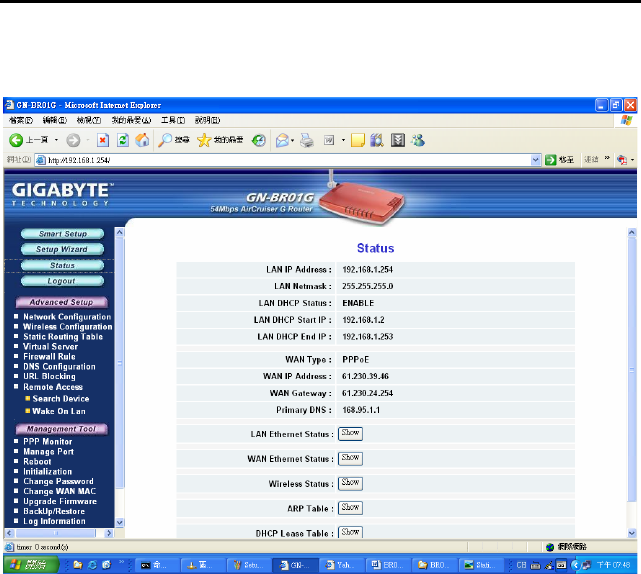Open dropdown arrow beside Back button

click(56, 140)
